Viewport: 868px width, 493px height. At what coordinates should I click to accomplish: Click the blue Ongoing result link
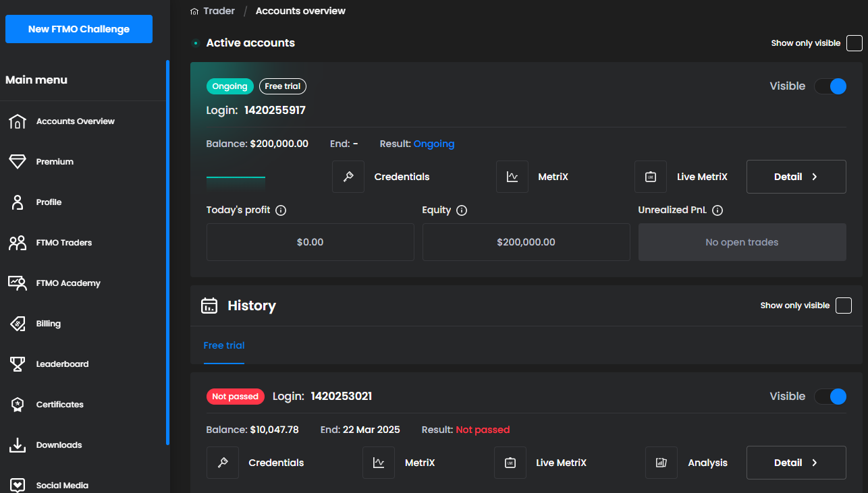pos(434,144)
